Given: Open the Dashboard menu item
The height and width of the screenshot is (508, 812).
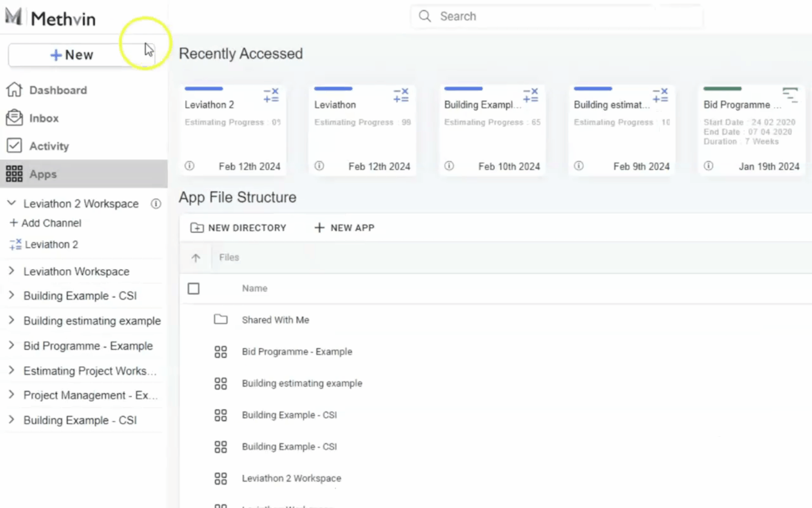Looking at the screenshot, I should tap(58, 90).
